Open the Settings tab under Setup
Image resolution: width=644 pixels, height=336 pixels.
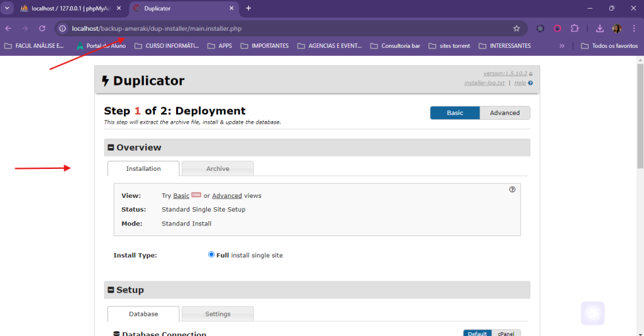click(x=218, y=314)
